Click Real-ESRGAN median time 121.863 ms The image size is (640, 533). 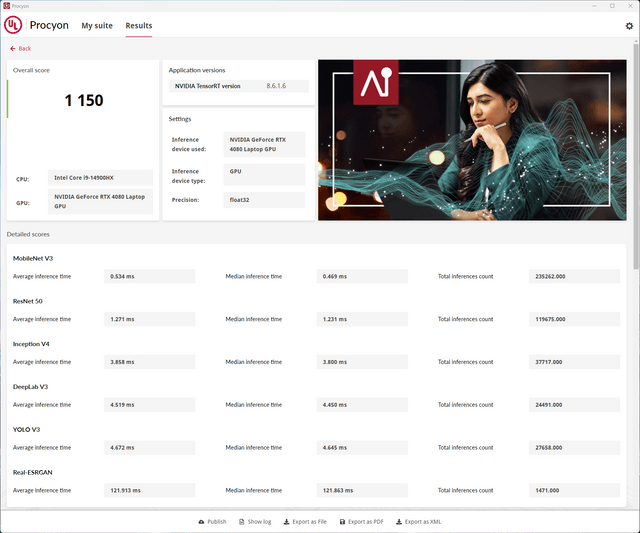pos(362,491)
